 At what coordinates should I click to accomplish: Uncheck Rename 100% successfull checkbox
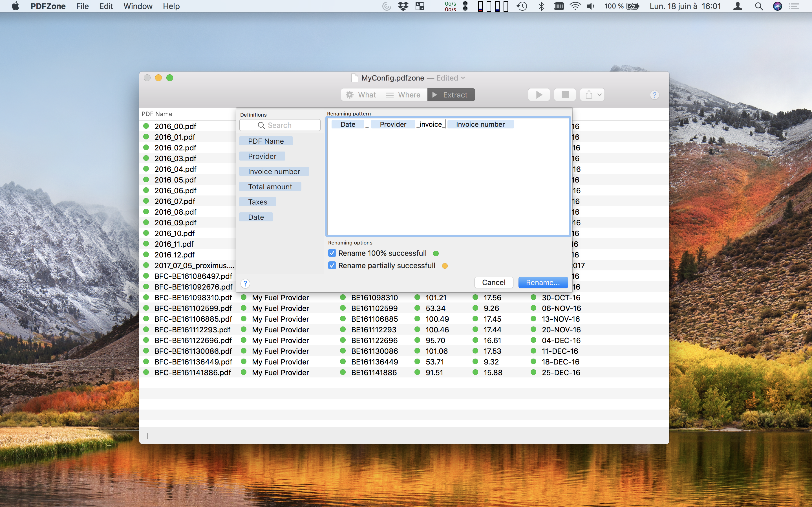332,253
